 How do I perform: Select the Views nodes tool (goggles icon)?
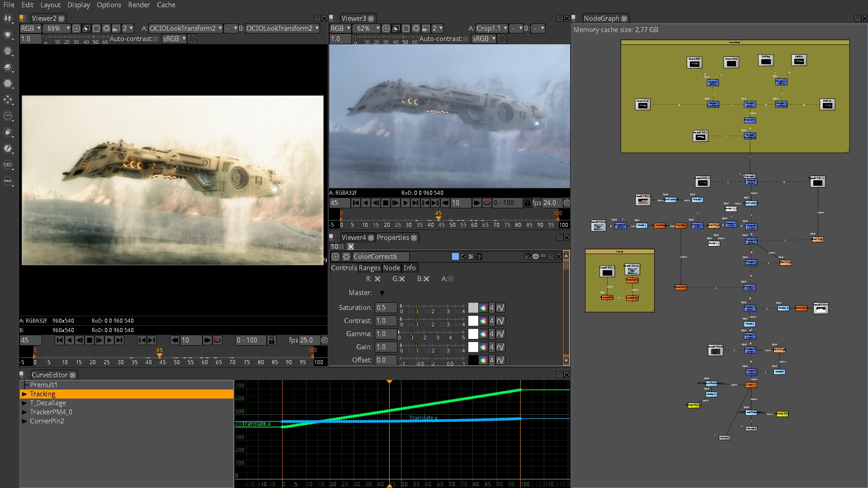[8, 165]
